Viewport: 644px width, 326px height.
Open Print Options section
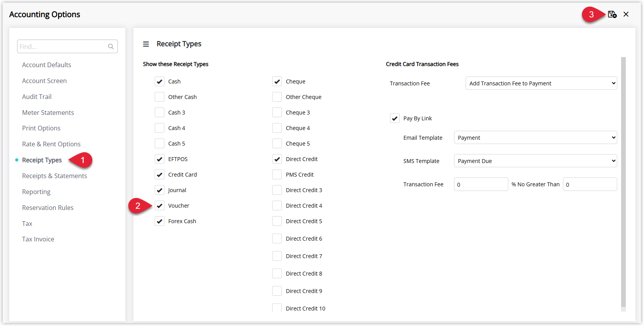41,128
